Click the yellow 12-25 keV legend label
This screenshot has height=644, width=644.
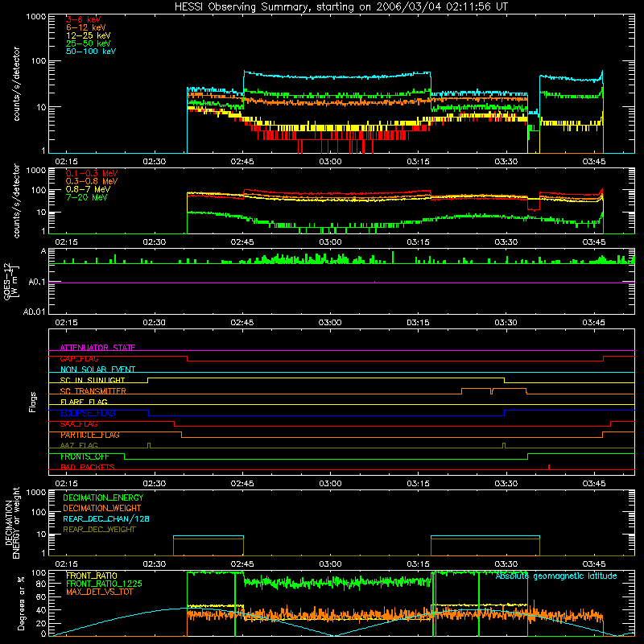[89, 35]
